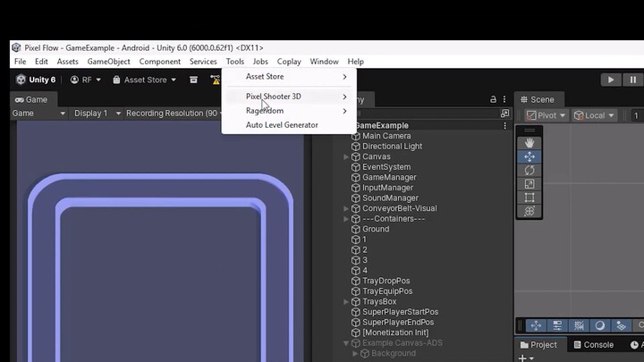Expand the Background child object

pos(355,353)
